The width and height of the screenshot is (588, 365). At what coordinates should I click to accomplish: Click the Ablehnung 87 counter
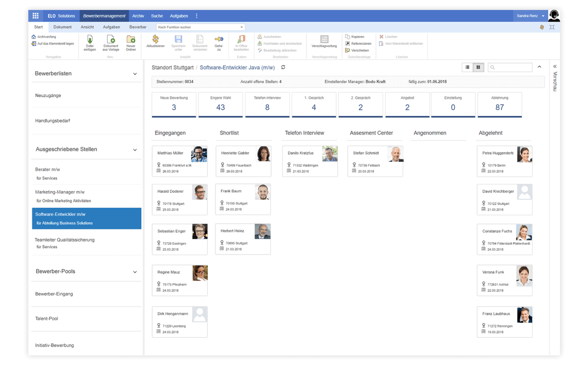point(500,105)
